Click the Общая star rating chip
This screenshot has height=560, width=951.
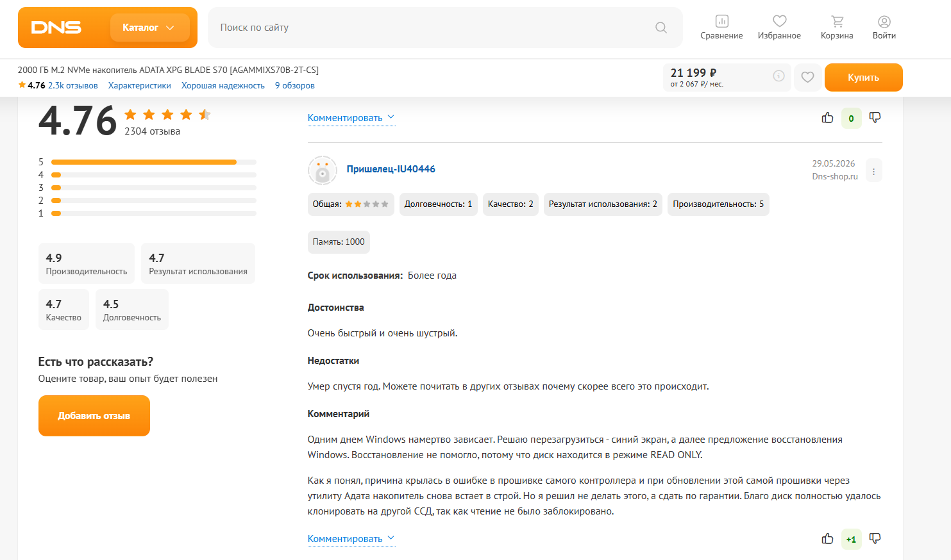tap(351, 204)
